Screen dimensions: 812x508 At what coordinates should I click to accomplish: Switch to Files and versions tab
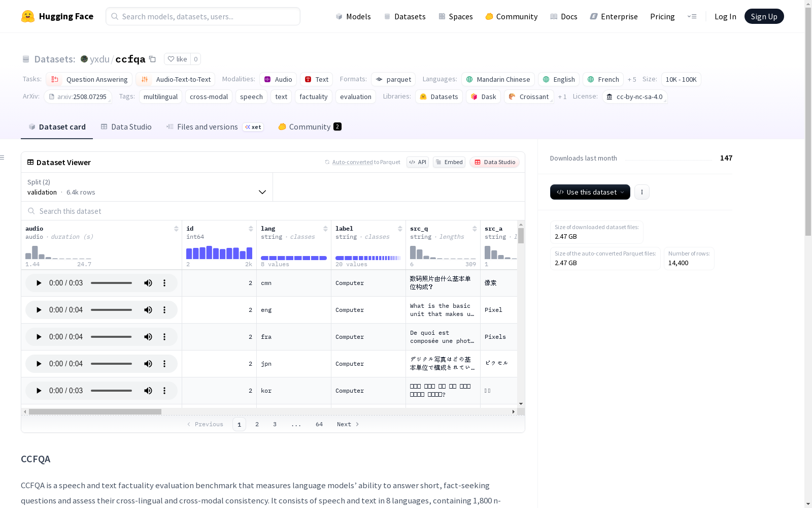tap(215, 126)
